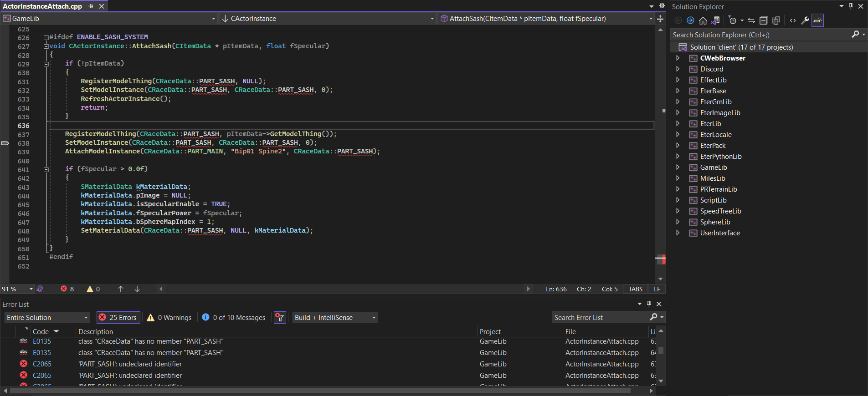Viewport: 868px width, 396px height.
Task: Select the UserInterface project
Action: click(x=719, y=233)
